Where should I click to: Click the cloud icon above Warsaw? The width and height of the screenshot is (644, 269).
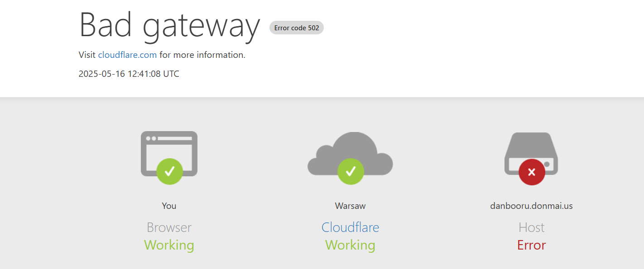[350, 158]
